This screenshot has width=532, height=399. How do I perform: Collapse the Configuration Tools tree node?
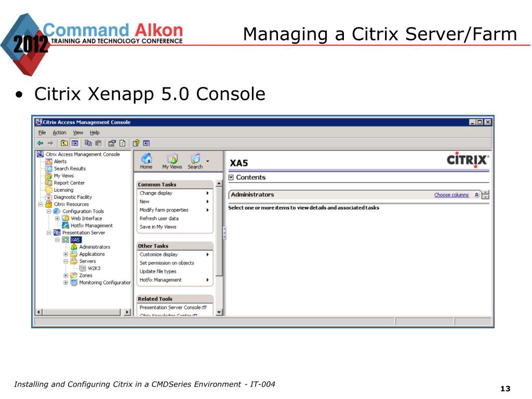[49, 211]
